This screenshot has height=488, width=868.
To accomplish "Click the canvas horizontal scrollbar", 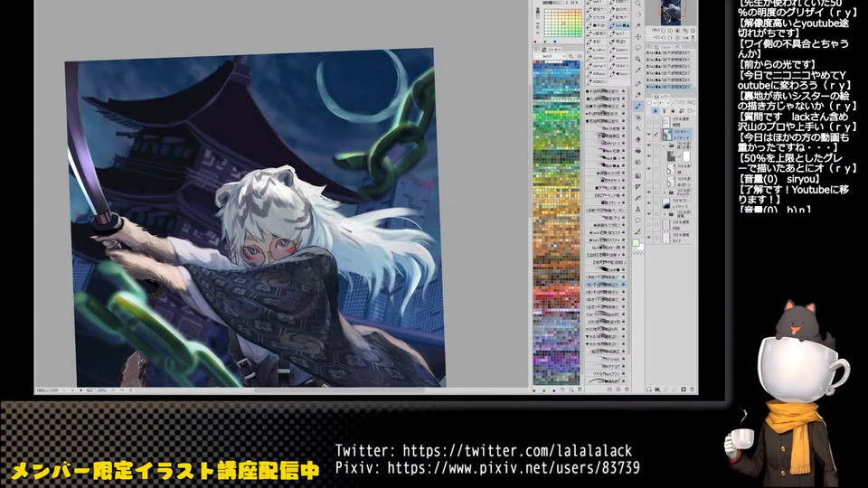I will (339, 390).
